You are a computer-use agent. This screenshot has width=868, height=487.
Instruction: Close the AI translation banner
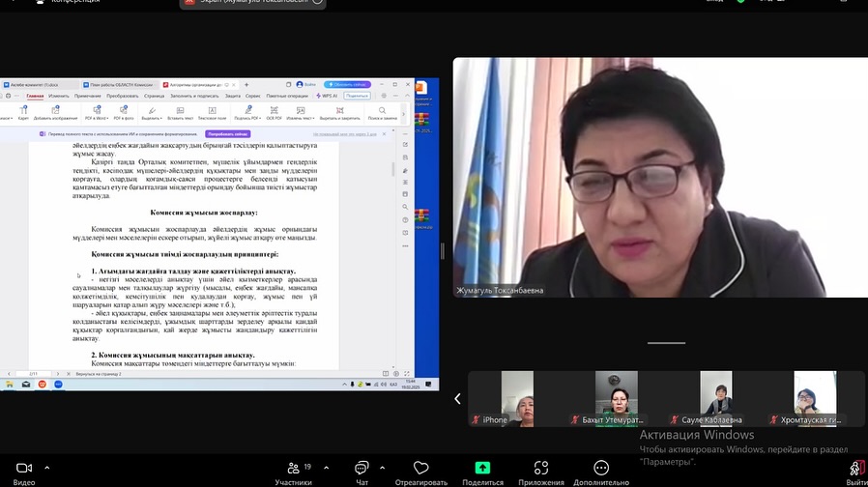point(384,134)
